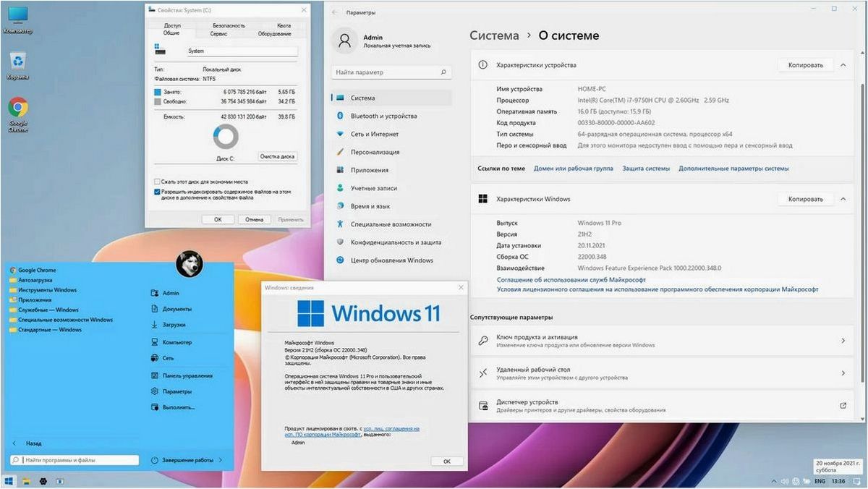
Task: Switch to the Доступ tab in disk properties
Action: pos(172,25)
